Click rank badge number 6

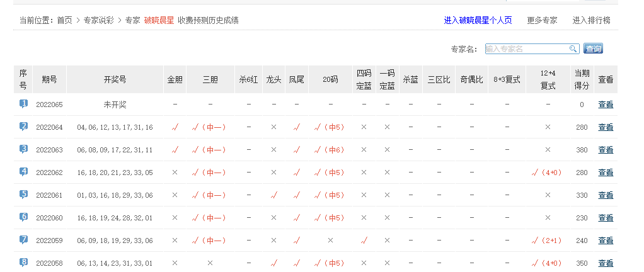point(23,217)
